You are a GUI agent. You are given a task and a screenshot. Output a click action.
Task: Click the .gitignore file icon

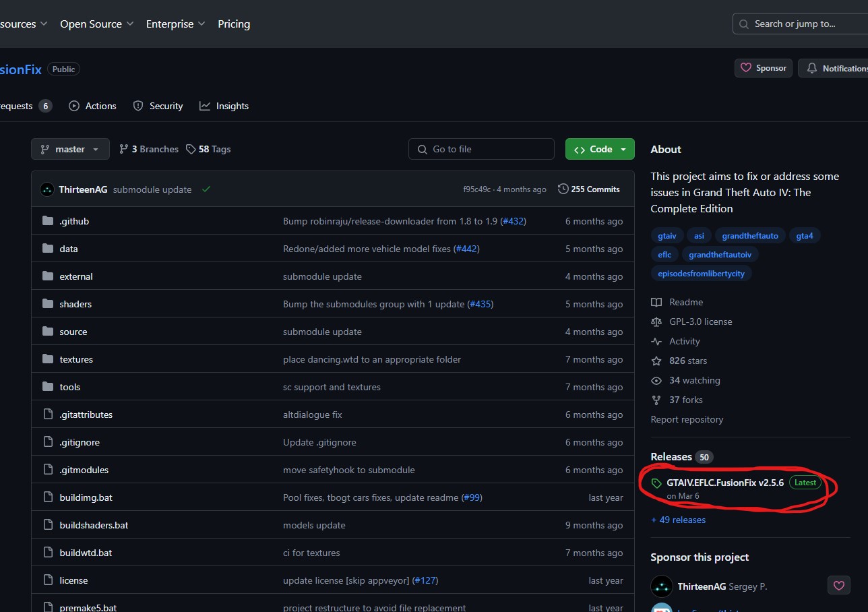[47, 442]
